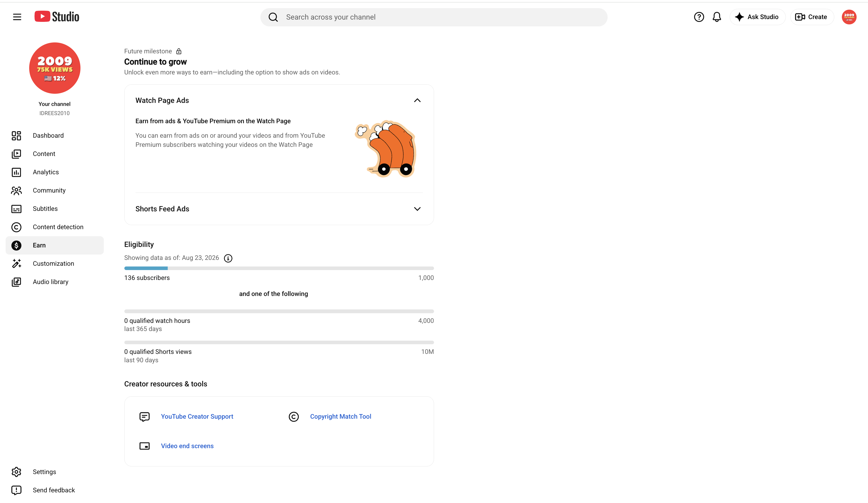Expand the Shorts Feed Ads section
Viewport: 868px width, 503px height.
click(x=417, y=209)
